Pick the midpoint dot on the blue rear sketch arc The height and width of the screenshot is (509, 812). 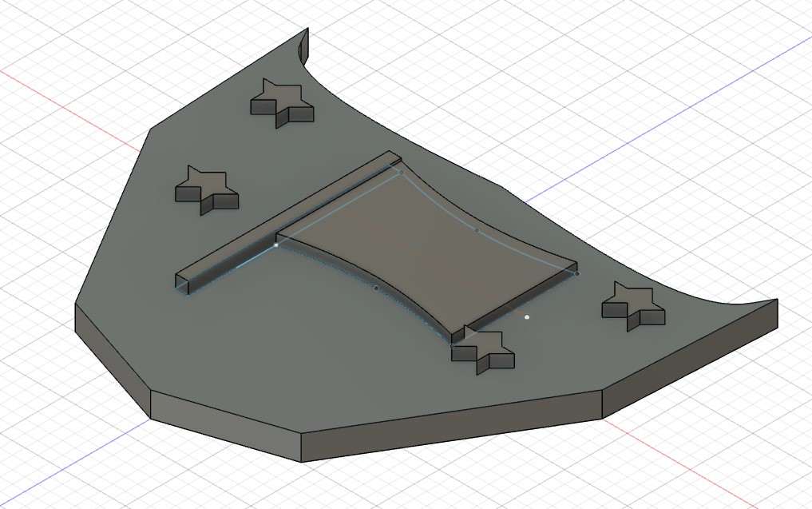[477, 230]
